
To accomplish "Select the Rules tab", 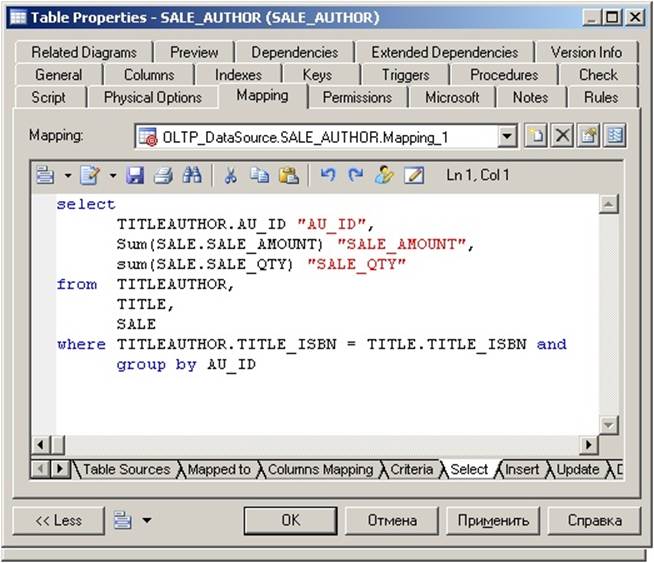I will (601, 98).
